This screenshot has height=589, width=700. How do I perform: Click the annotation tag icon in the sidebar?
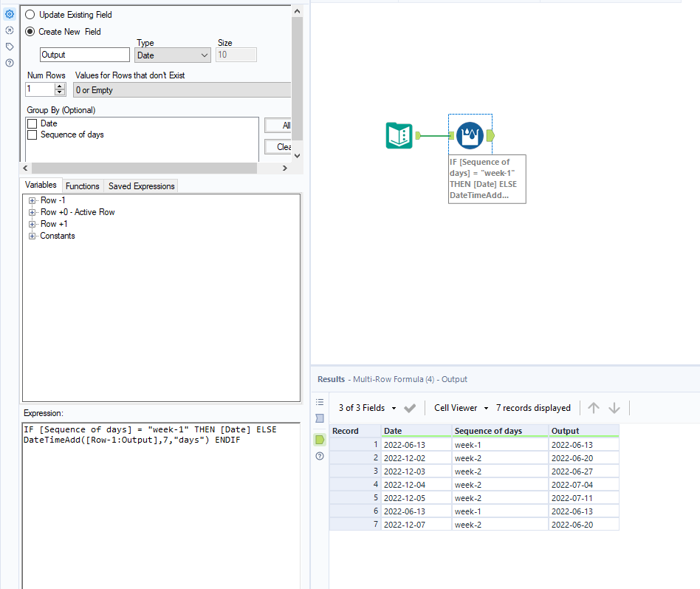(10, 46)
